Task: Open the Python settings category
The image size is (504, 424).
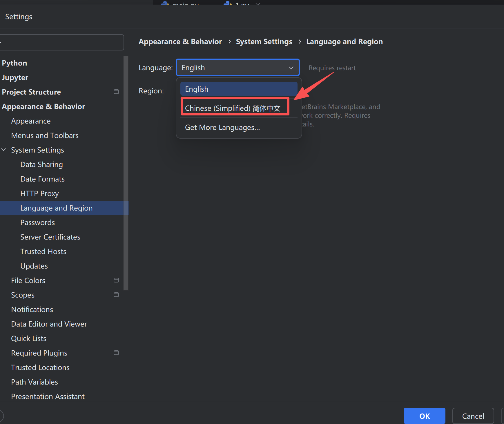Action: click(x=14, y=63)
